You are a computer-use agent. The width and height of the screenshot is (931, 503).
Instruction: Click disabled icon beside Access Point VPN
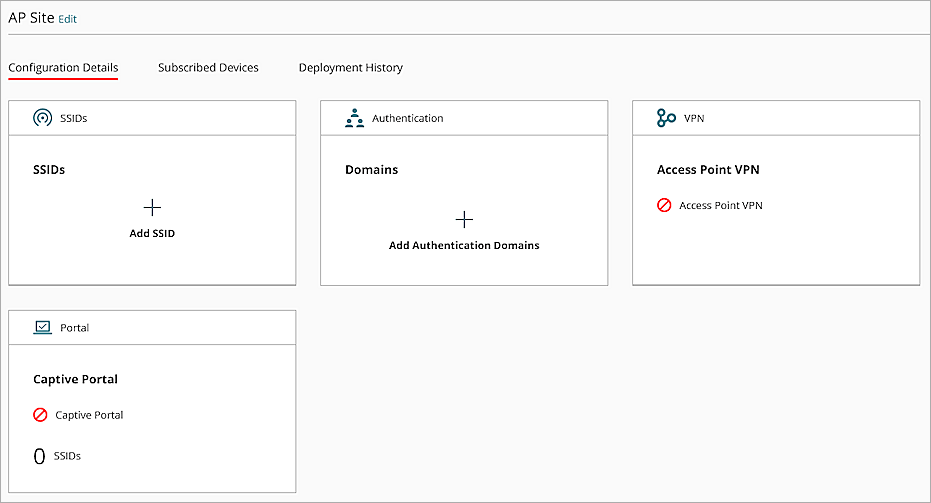click(664, 205)
